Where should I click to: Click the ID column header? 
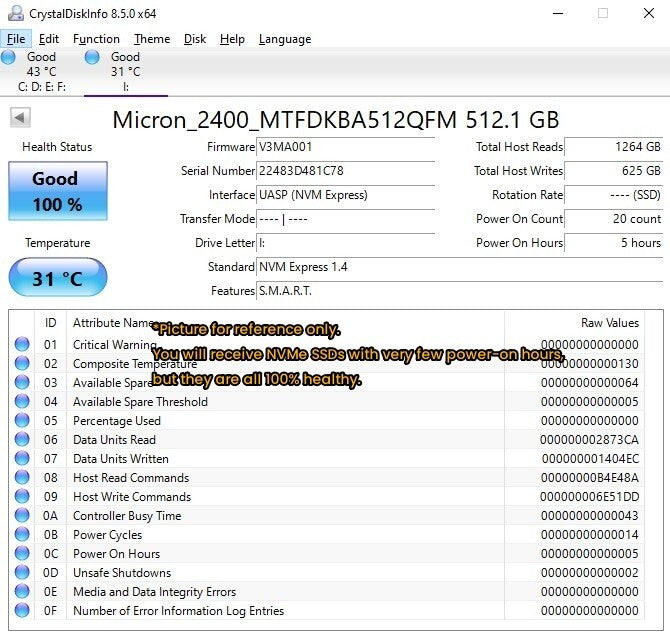[x=50, y=323]
